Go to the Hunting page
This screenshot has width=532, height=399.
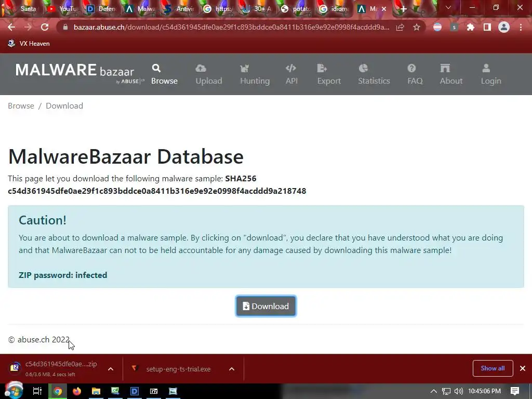pos(255,75)
